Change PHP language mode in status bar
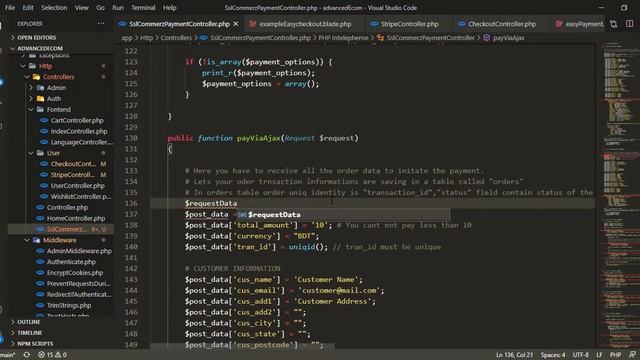 [615, 355]
